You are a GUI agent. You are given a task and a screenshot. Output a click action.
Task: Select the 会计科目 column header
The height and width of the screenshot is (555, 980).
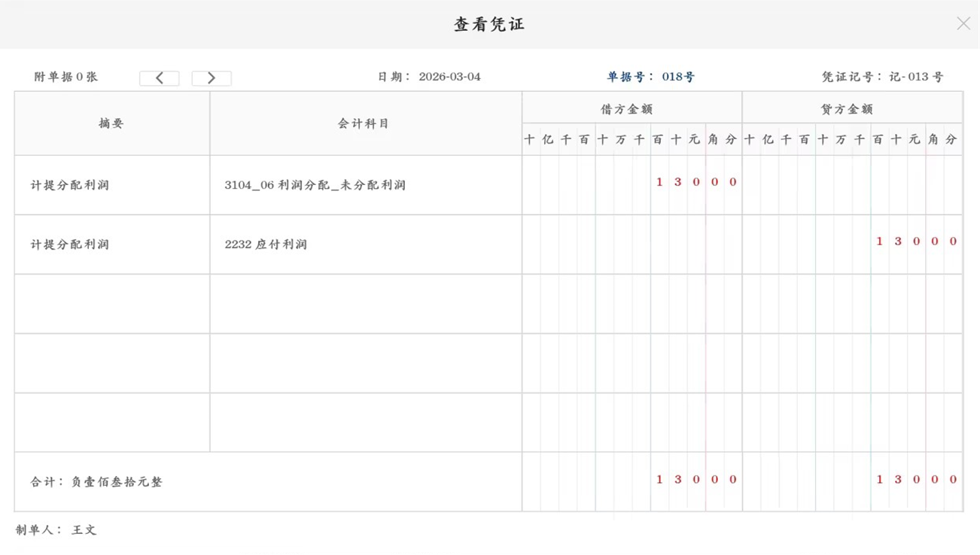point(364,123)
